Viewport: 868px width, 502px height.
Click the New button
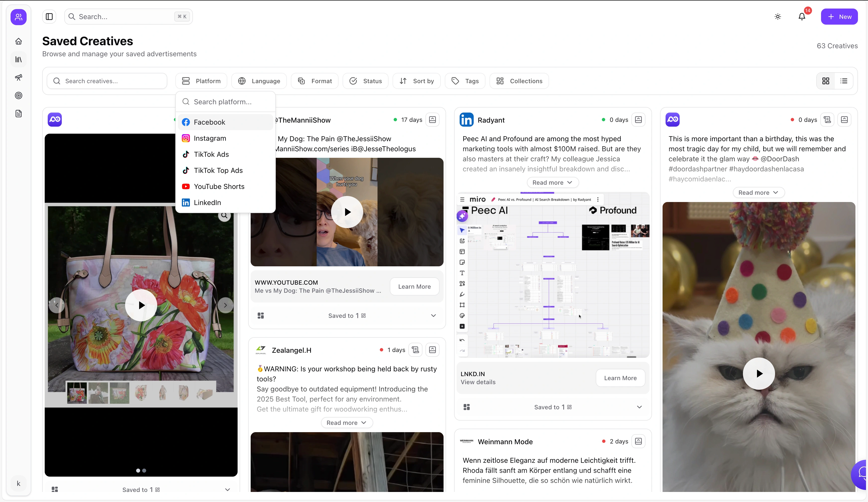pyautogui.click(x=839, y=17)
